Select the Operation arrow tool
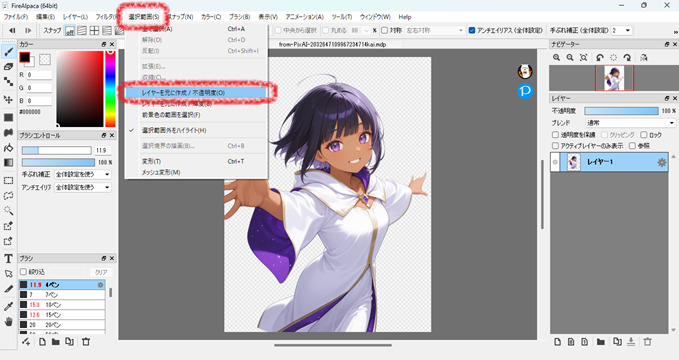 8,274
